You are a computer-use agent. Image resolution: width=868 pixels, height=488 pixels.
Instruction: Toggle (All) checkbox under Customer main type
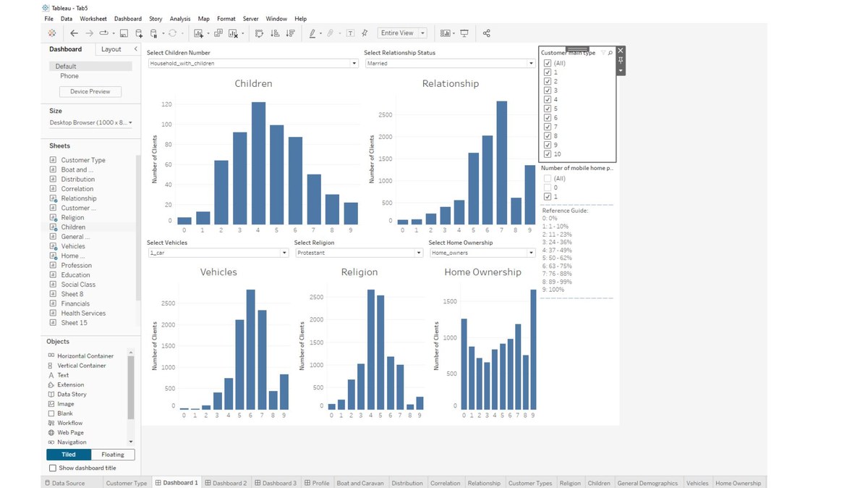tap(548, 63)
